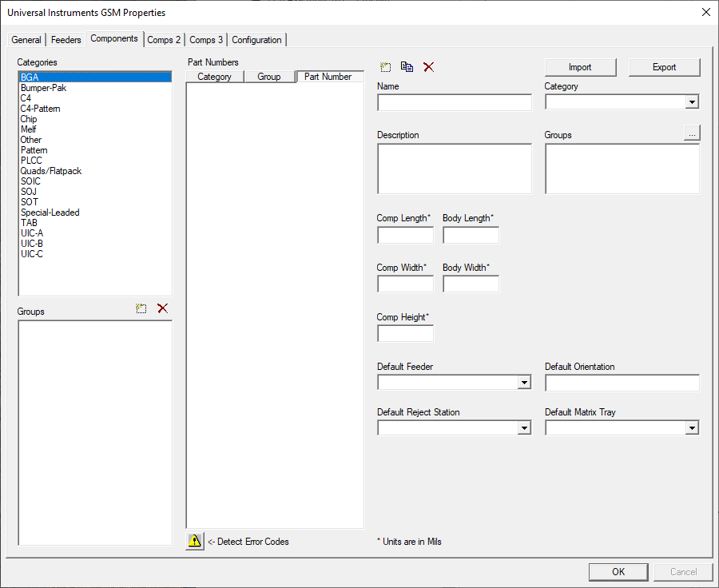This screenshot has width=719, height=588.
Task: Select the Group sub-tab under Part Numbers
Action: tap(269, 76)
